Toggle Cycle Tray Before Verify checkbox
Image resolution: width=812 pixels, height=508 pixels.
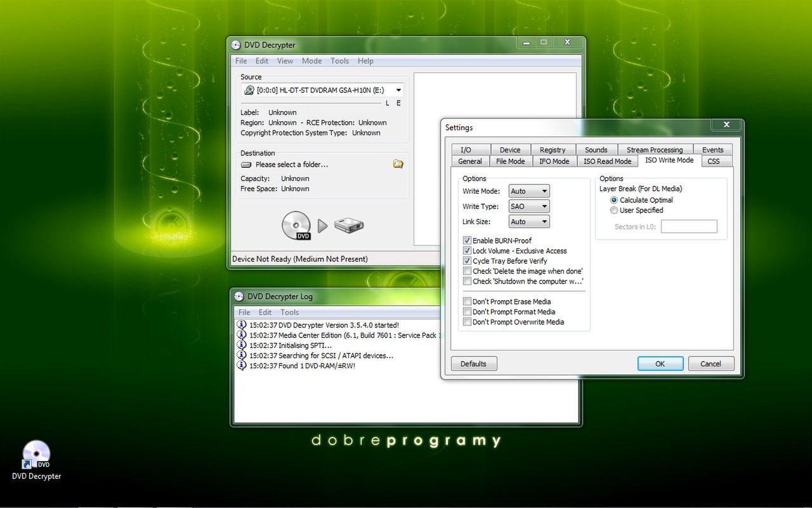coord(467,261)
